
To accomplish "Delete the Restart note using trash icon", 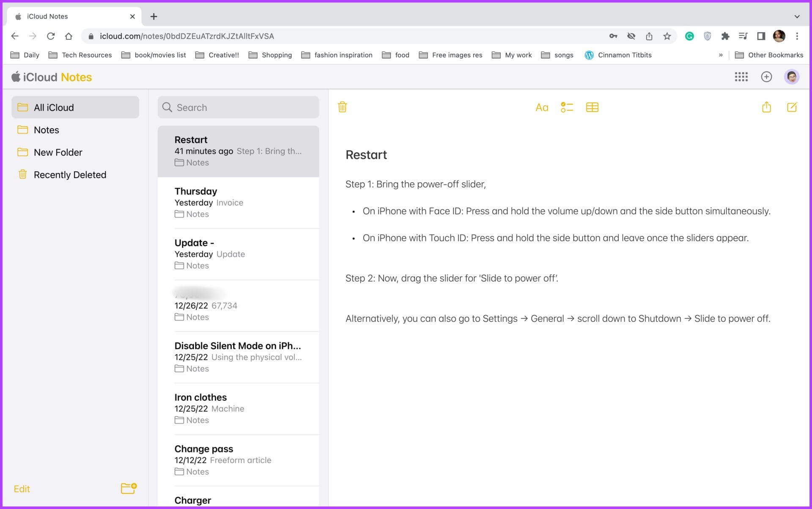I will [x=342, y=107].
